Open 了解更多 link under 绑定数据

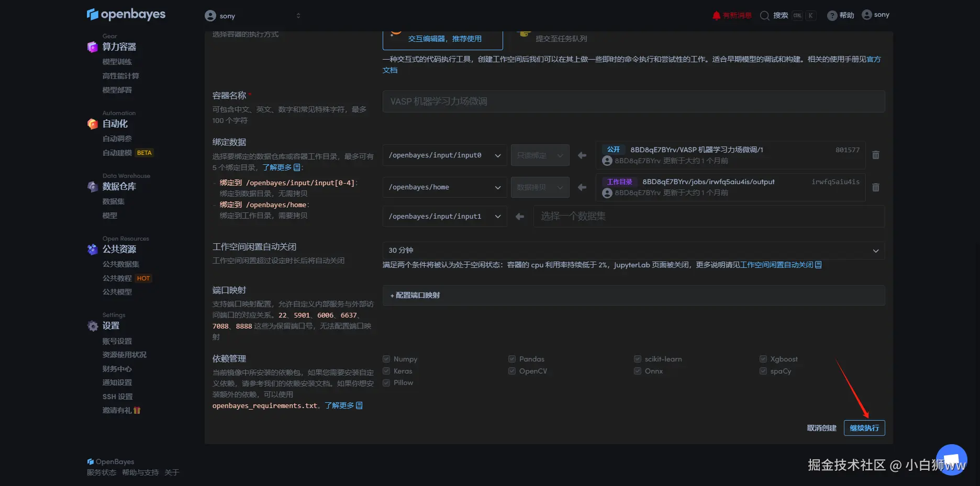[281, 167]
